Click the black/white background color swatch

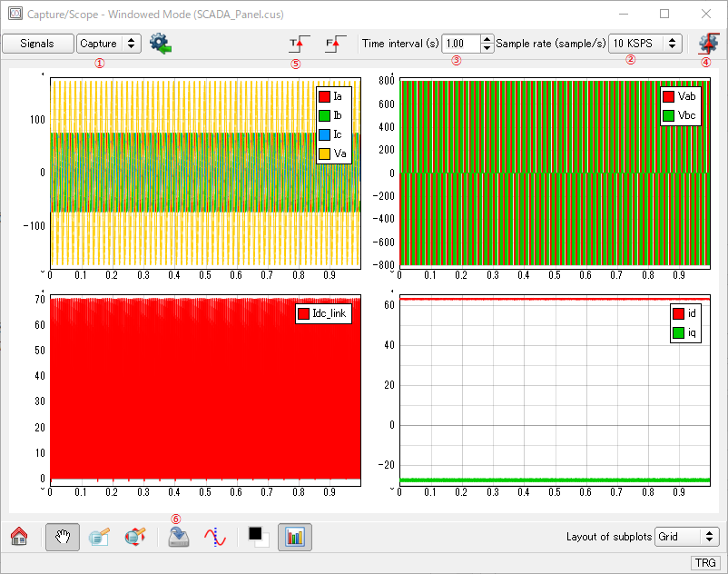258,537
